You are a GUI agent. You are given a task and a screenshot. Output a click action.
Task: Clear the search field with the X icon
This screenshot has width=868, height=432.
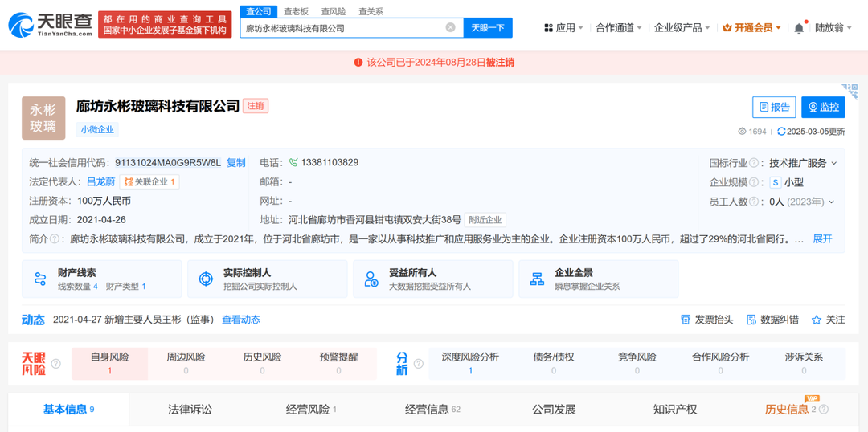point(451,27)
